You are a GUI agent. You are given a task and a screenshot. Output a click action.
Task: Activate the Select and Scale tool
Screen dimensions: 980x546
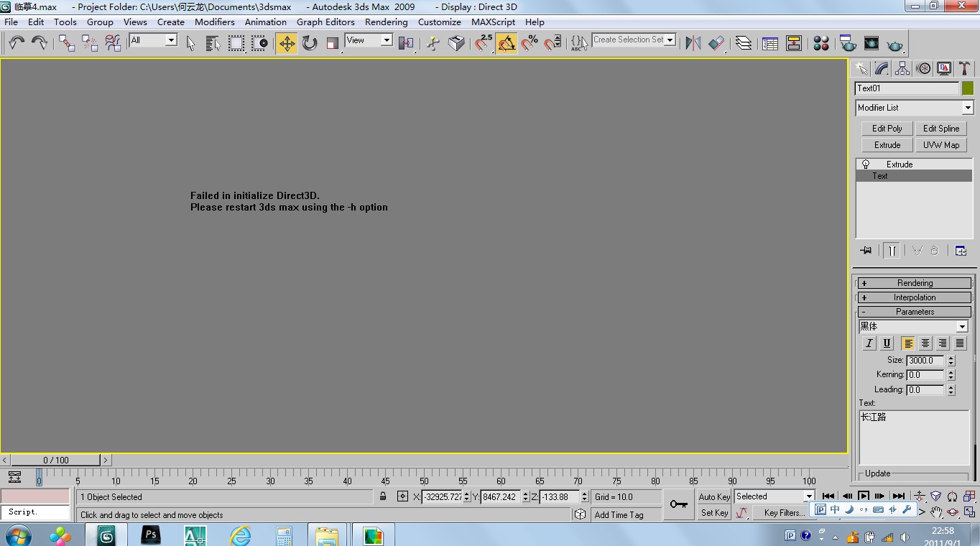(x=333, y=43)
